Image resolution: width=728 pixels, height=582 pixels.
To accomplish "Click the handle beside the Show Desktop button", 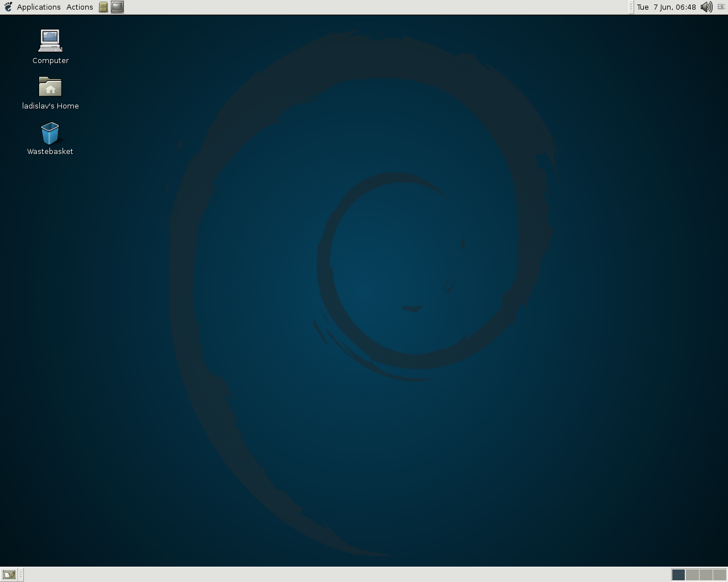I will tap(21, 575).
